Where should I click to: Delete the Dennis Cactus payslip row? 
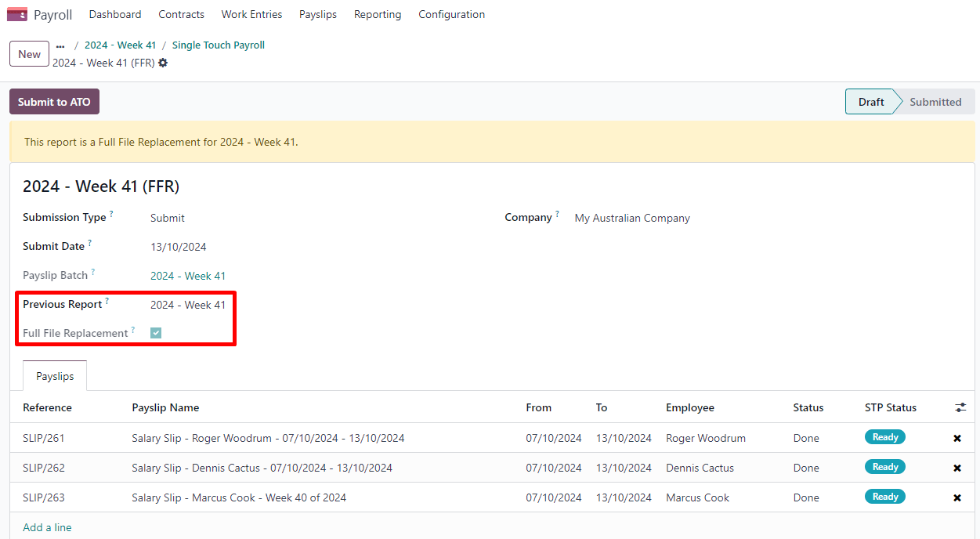pyautogui.click(x=956, y=468)
